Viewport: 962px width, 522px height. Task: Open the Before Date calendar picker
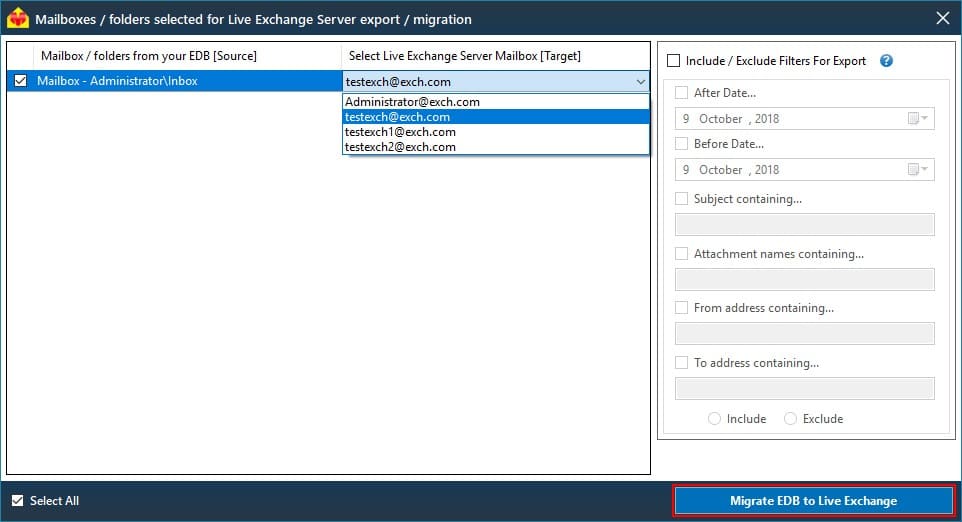917,170
